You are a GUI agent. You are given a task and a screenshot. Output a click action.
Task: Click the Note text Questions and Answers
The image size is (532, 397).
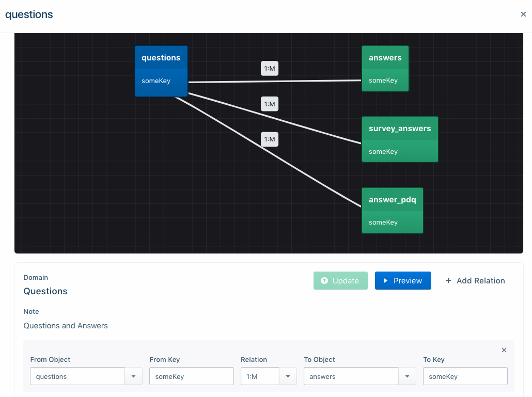click(x=66, y=326)
